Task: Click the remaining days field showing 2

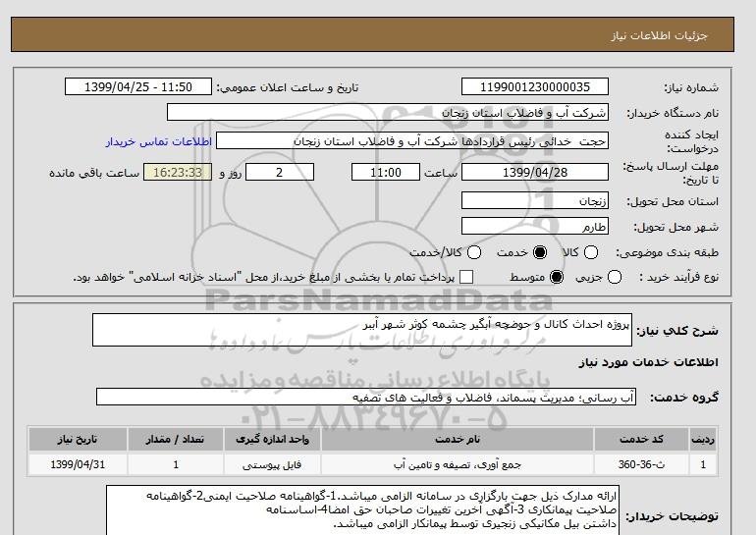Action: [280, 172]
